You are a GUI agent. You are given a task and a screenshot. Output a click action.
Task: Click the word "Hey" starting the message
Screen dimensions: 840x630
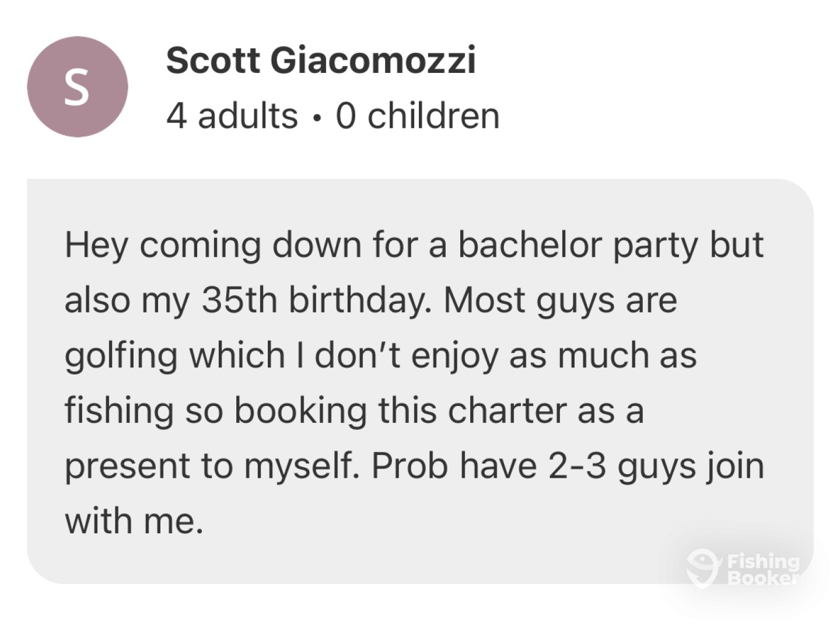click(96, 245)
